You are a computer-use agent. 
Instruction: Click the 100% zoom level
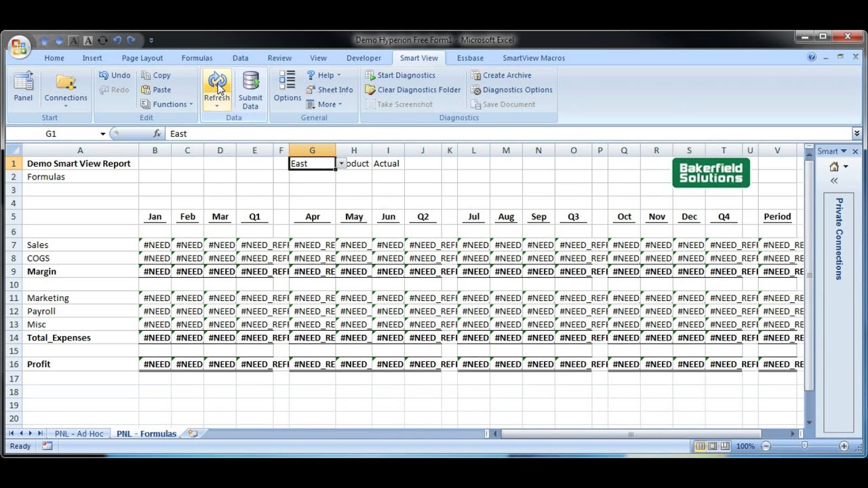pos(745,446)
